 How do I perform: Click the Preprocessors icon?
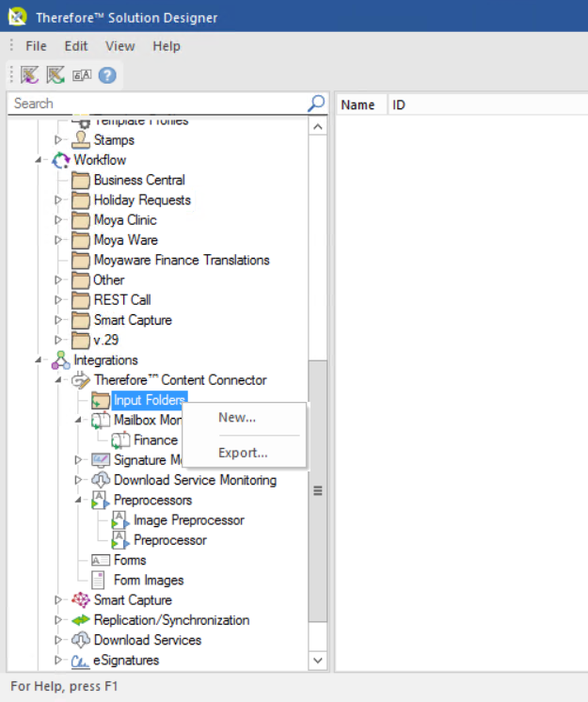click(101, 500)
